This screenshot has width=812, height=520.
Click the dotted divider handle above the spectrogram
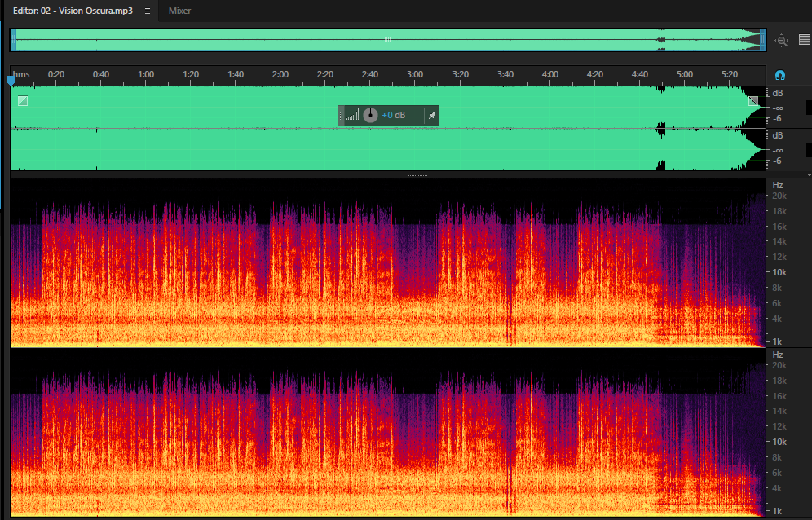click(418, 175)
